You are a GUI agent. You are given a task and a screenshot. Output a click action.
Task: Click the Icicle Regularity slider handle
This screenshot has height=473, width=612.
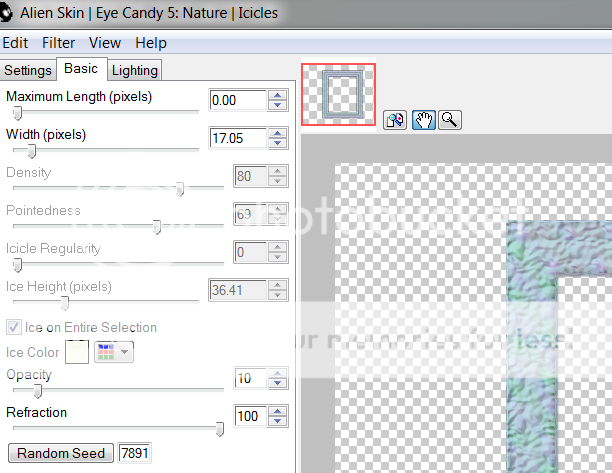(17, 265)
